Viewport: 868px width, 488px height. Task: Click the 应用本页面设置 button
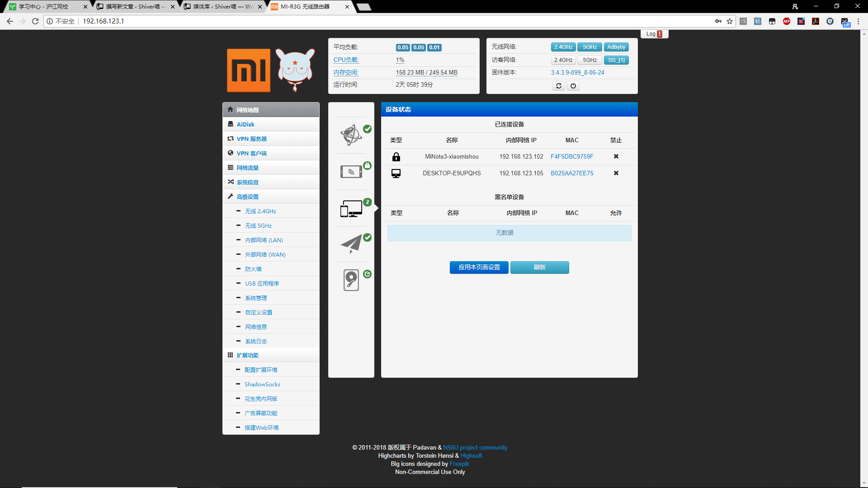tap(479, 267)
